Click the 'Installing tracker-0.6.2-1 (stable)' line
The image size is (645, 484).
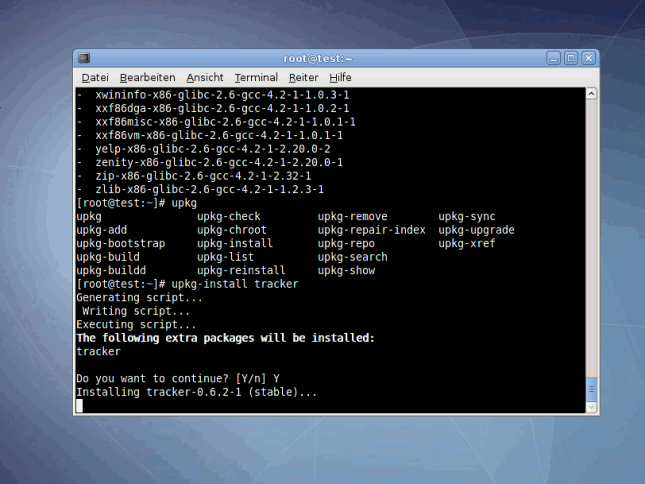(x=197, y=392)
